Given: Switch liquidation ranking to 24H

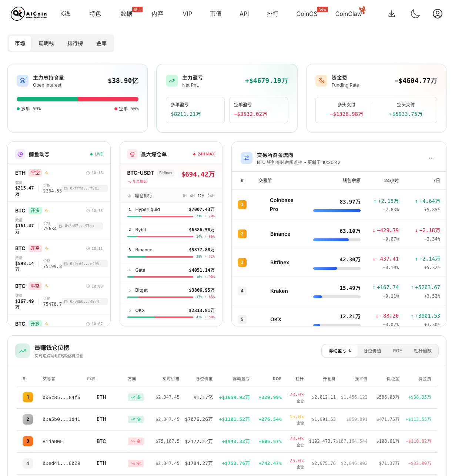Looking at the screenshot, I should [x=211, y=195].
